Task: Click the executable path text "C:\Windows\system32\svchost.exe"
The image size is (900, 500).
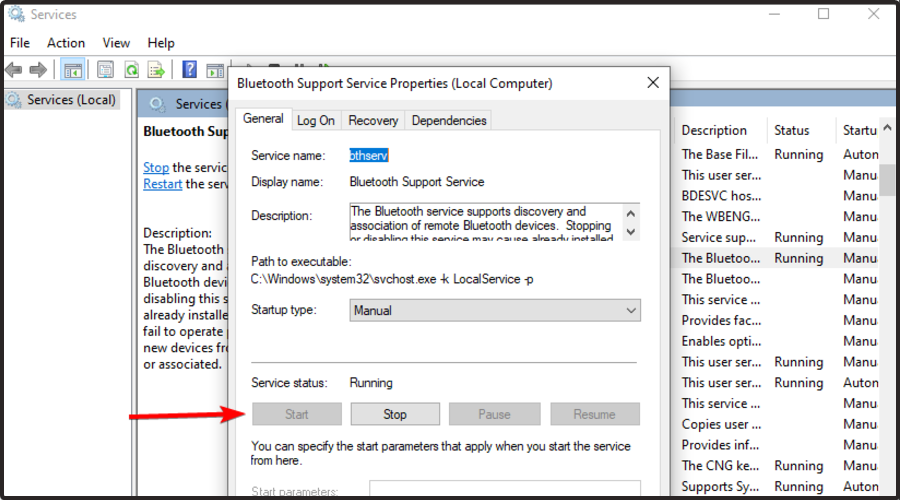Action: click(344, 279)
